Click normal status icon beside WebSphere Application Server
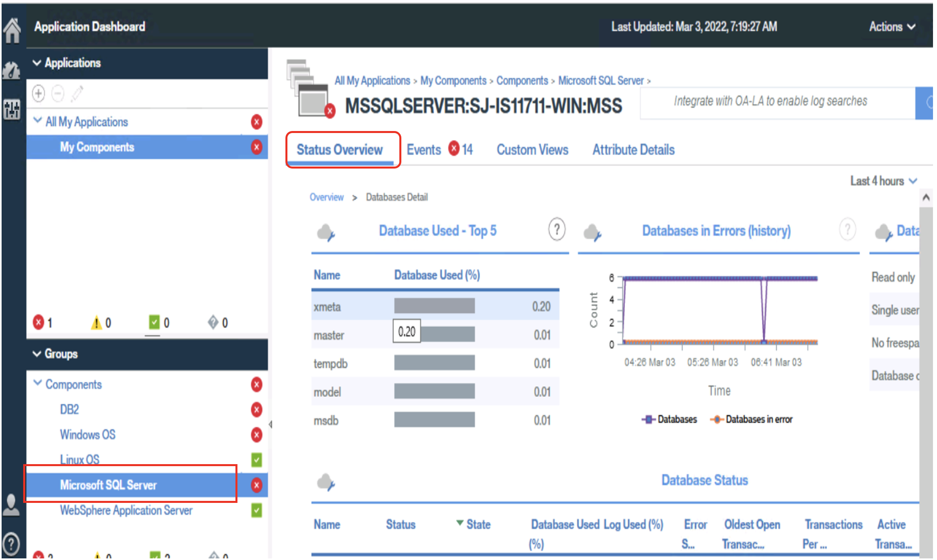Image resolution: width=937 pixels, height=560 pixels. point(257,510)
